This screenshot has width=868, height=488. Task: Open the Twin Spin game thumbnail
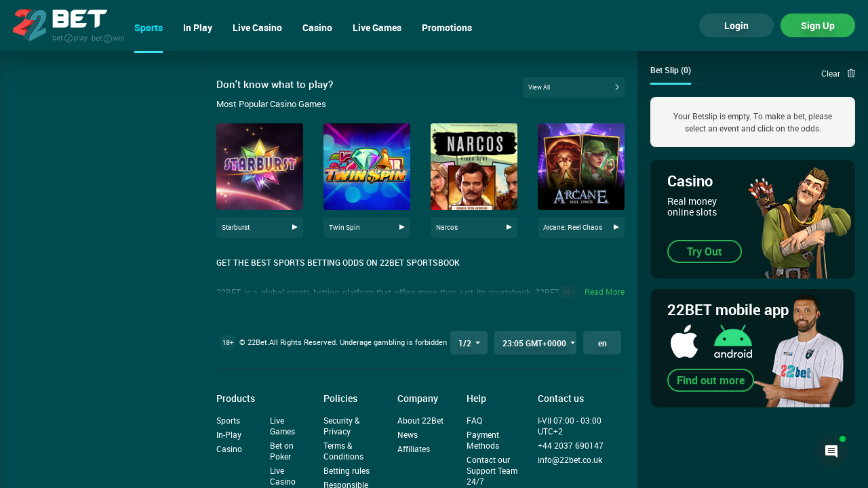coord(367,167)
